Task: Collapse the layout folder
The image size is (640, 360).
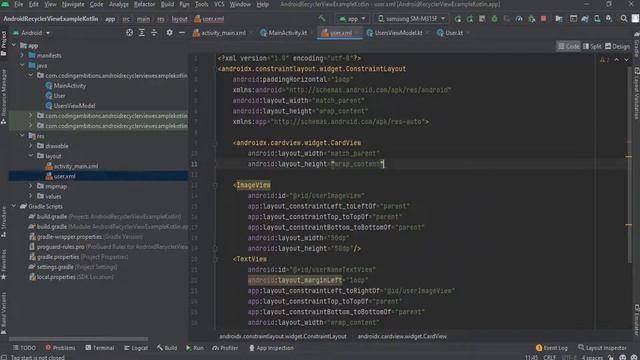Action: (x=31, y=156)
